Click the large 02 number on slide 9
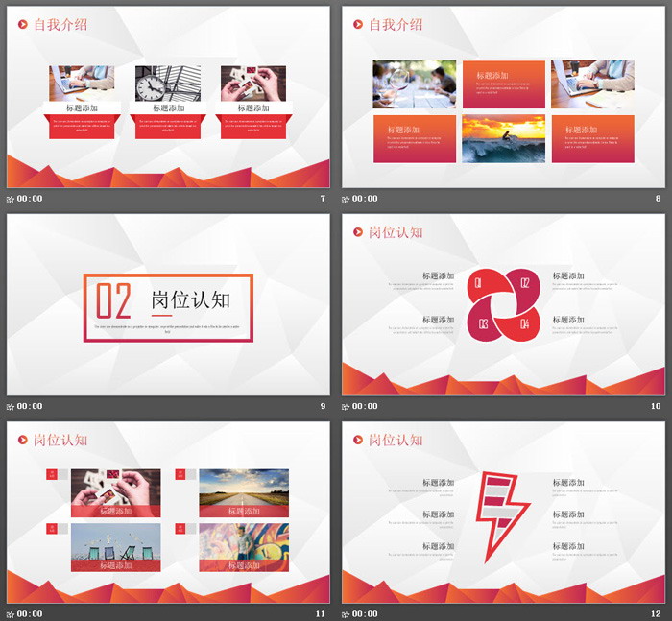 click(113, 302)
